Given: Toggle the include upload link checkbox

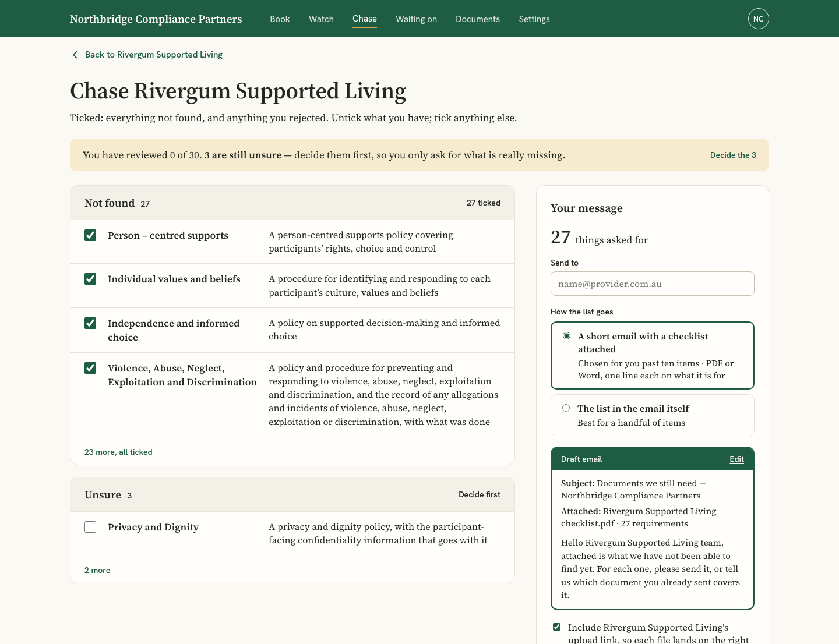Looking at the screenshot, I should [557, 627].
